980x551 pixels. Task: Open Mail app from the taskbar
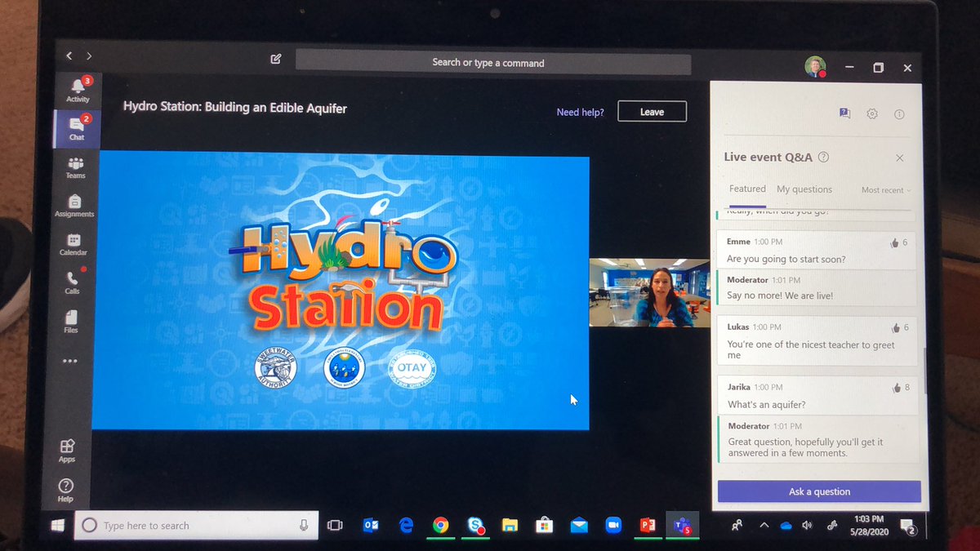pos(578,527)
